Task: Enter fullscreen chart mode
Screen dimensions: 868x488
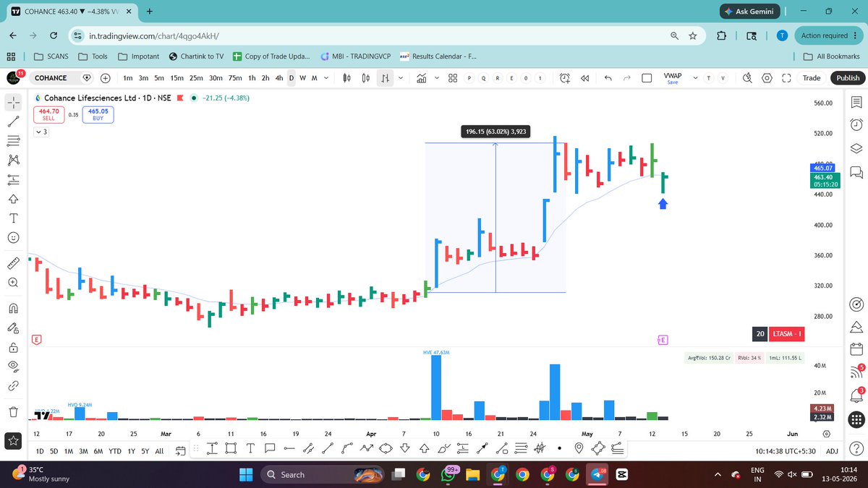Action: coord(786,78)
